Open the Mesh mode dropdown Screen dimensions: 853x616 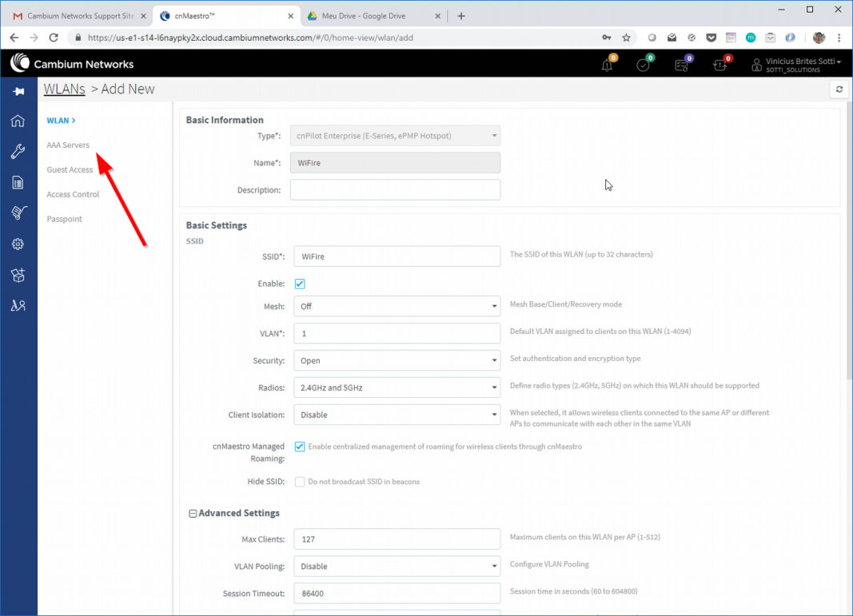[397, 306]
